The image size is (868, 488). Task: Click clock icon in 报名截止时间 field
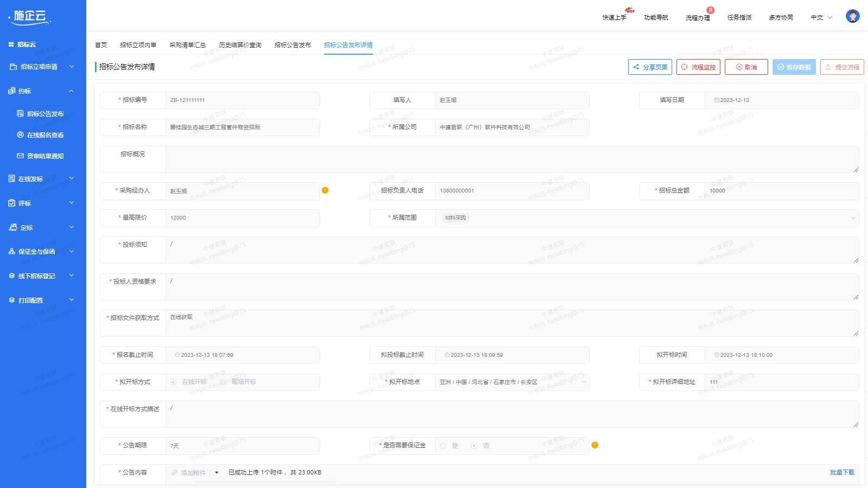click(177, 355)
